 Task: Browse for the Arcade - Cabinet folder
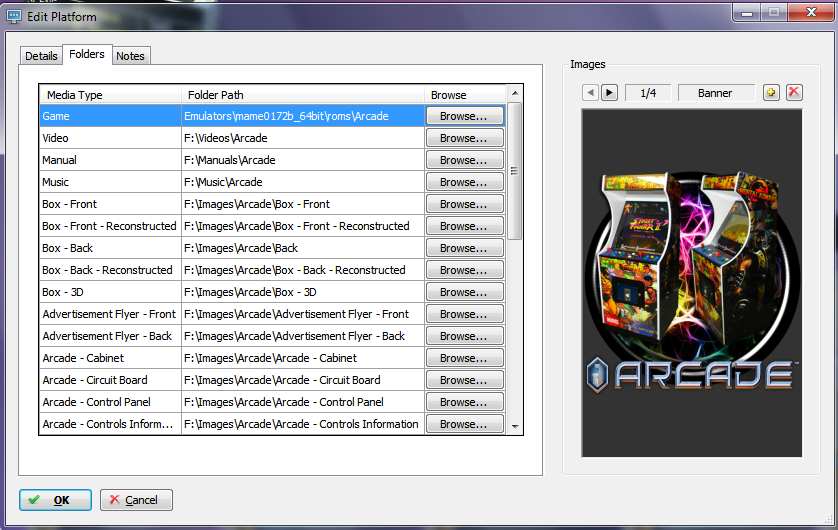point(464,358)
